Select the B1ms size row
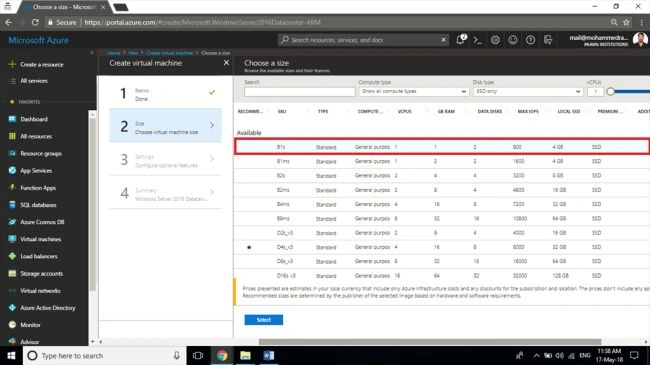 (442, 161)
